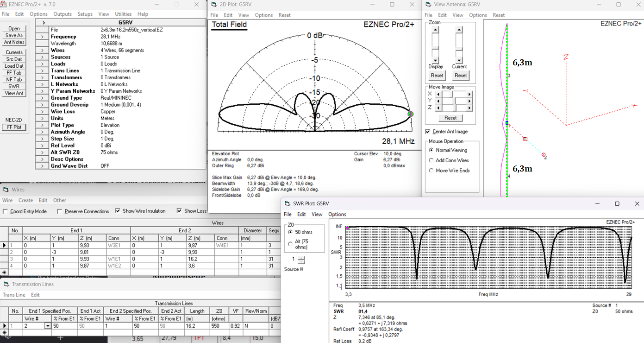Uncheck the Show Loss checkbox

click(x=179, y=211)
